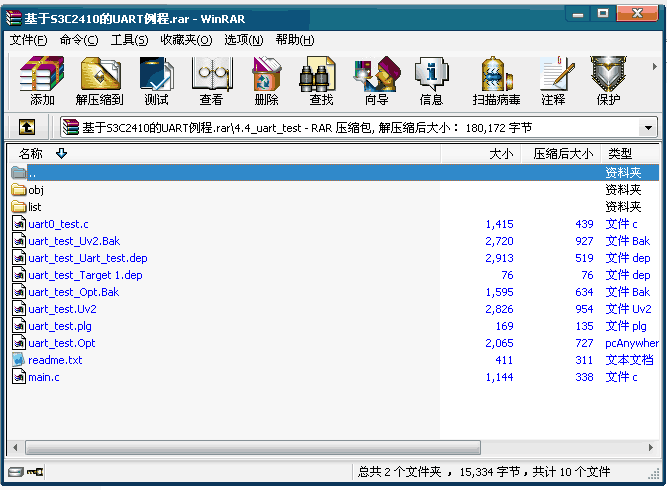Select file uart_test_Uart_test.dep
Image resolution: width=667 pixels, height=490 pixels.
click(x=88, y=258)
